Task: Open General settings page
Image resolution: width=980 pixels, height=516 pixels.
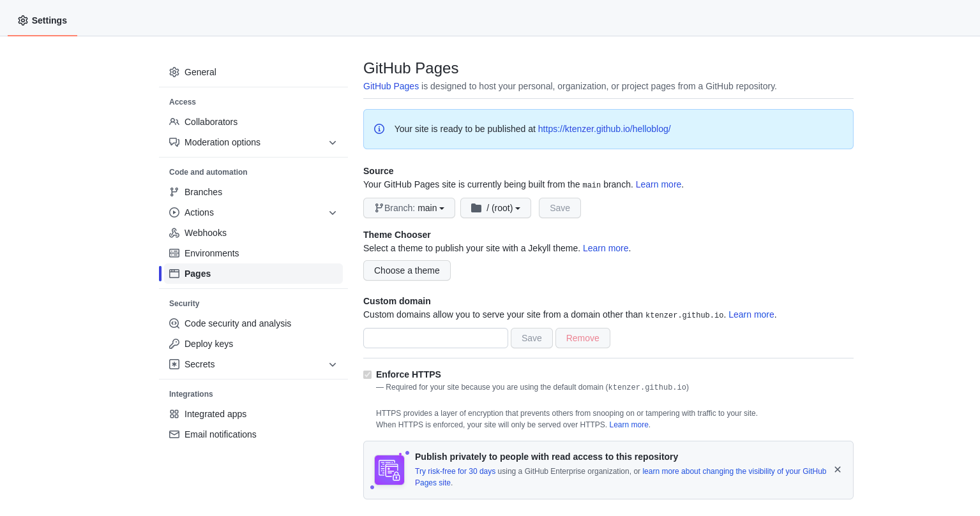Action: pyautogui.click(x=253, y=72)
